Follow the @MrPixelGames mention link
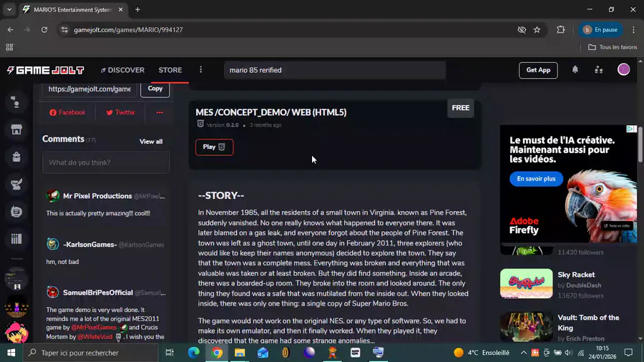Viewport: 644px width, 362px height. coord(94,328)
